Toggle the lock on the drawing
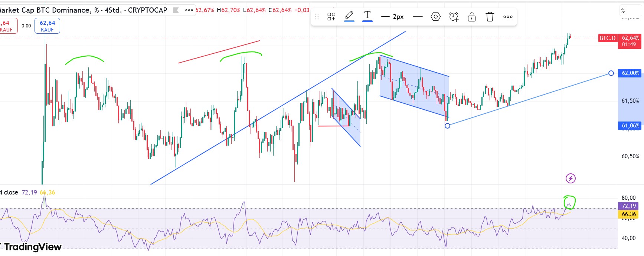This screenshot has width=644, height=256. [x=472, y=17]
